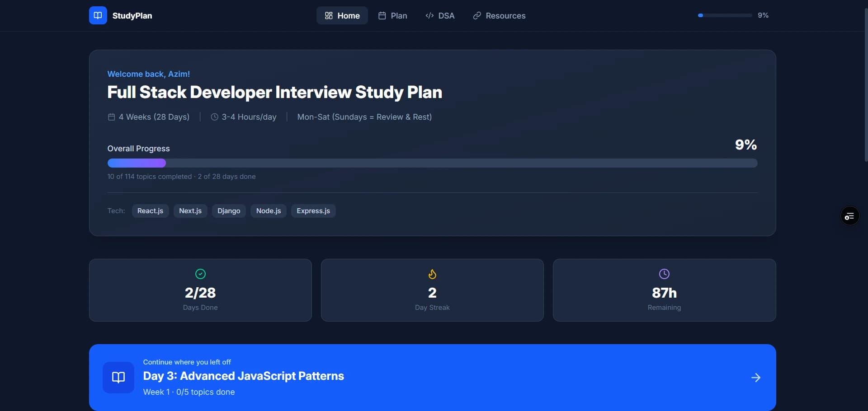
Task: Toggle the Node.js tech tag
Action: [269, 210]
